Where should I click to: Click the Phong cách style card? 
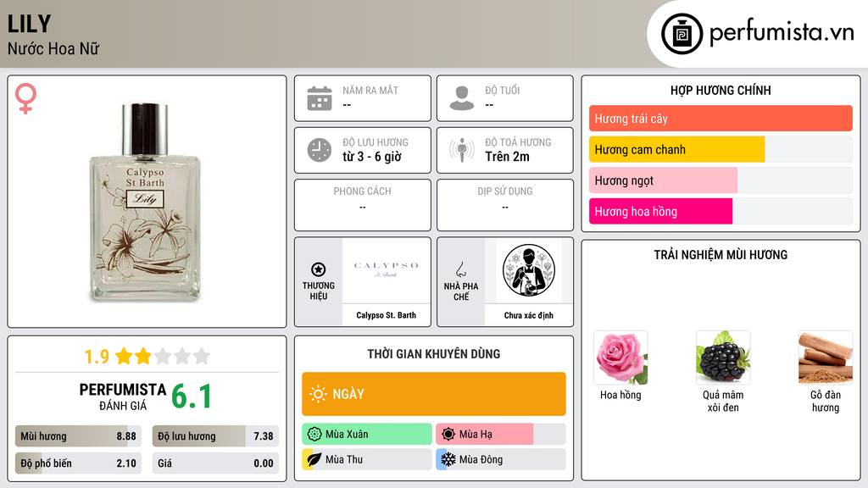tap(363, 205)
